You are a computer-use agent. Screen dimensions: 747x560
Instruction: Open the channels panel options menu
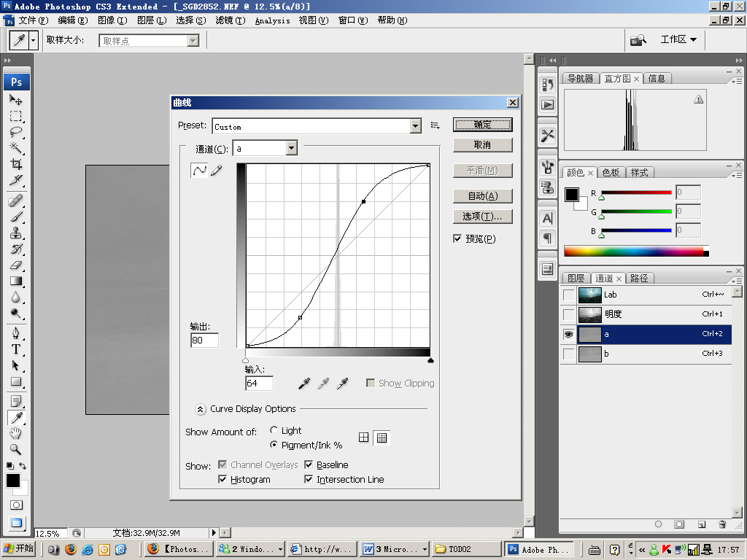pos(737,281)
